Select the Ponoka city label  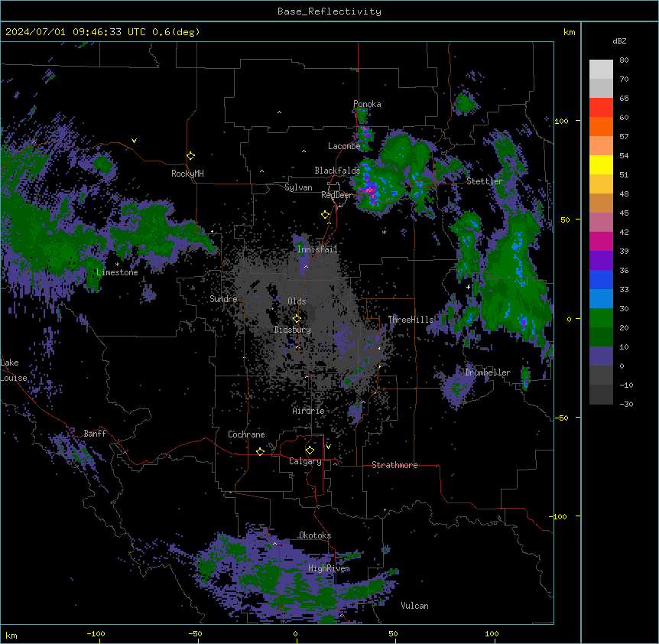point(367,104)
